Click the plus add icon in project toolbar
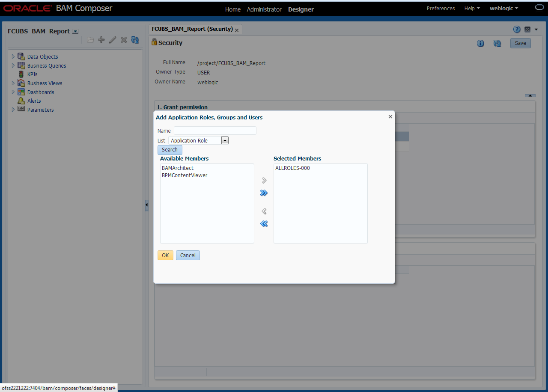 pyautogui.click(x=101, y=40)
